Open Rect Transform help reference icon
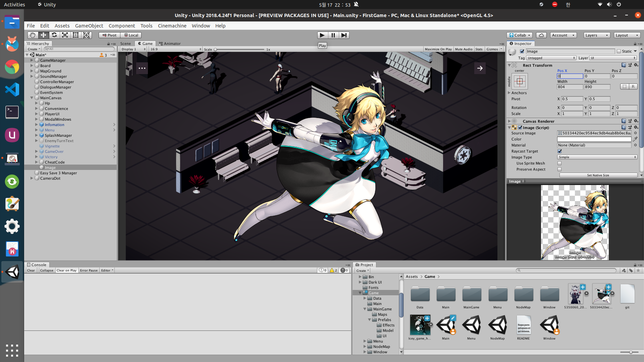This screenshot has width=644, height=362. click(x=624, y=65)
